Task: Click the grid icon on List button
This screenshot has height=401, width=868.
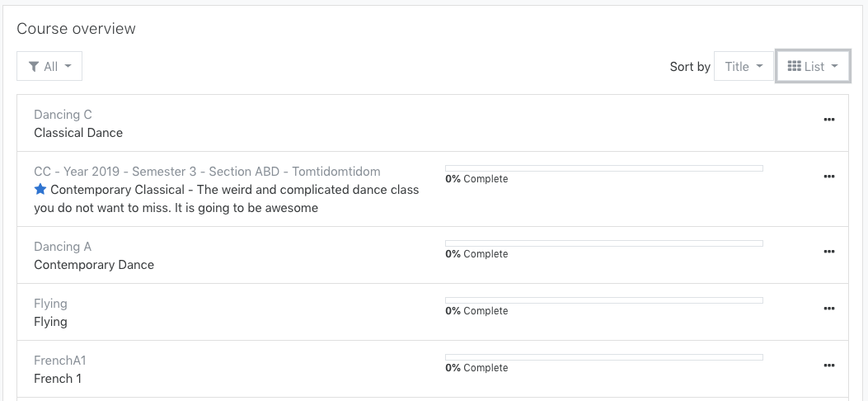Action: [x=795, y=67]
